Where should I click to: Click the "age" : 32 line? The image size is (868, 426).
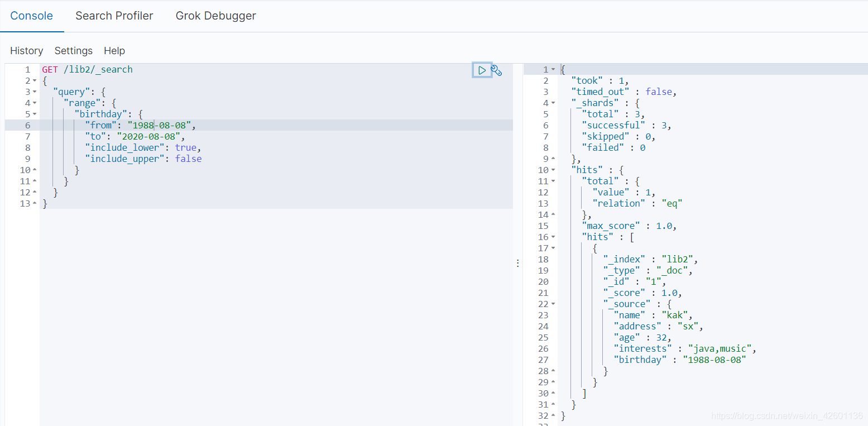pos(642,337)
